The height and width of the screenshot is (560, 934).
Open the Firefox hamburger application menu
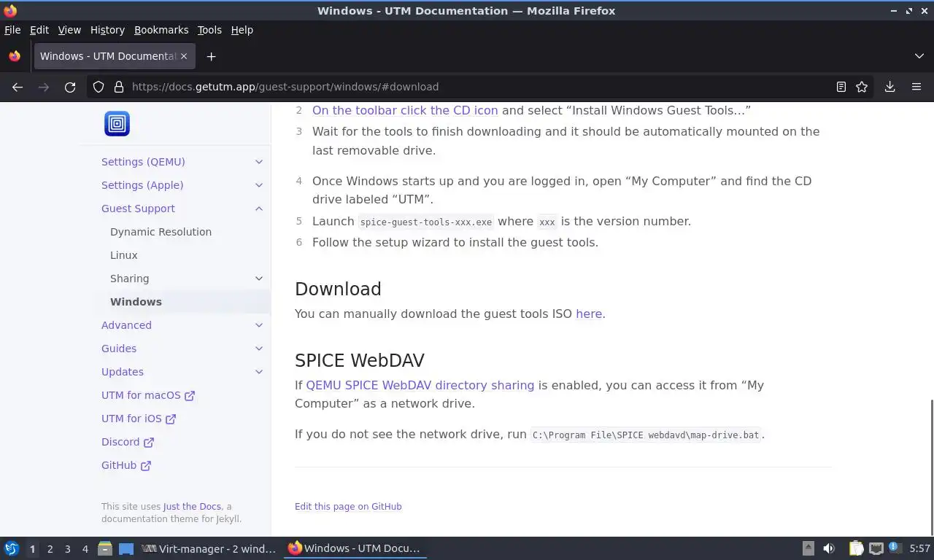(916, 87)
